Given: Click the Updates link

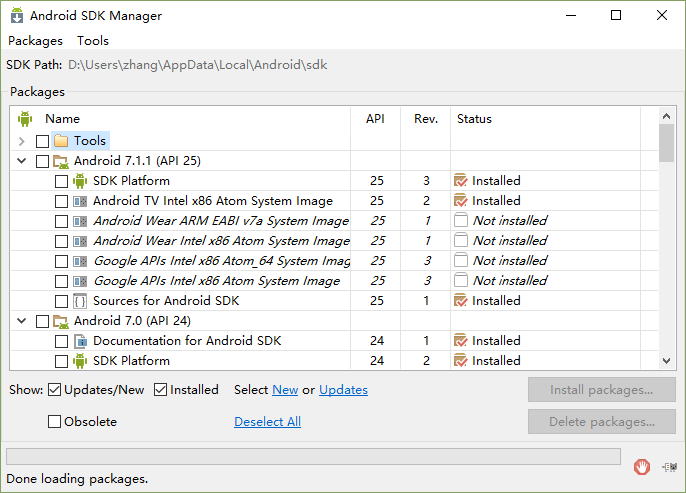Looking at the screenshot, I should (343, 389).
